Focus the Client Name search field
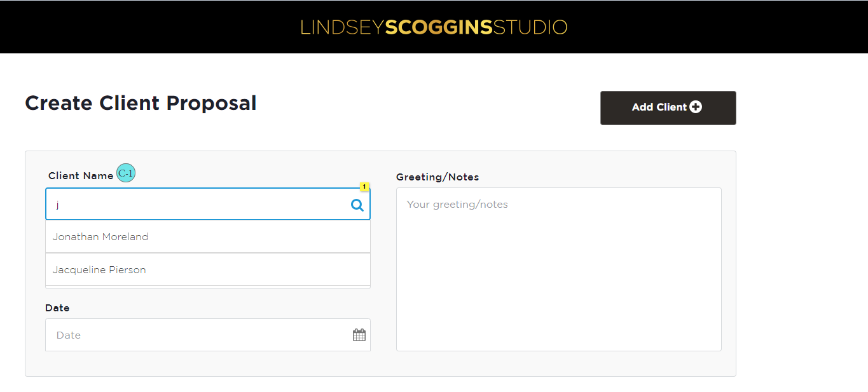This screenshot has width=868, height=392. (208, 204)
